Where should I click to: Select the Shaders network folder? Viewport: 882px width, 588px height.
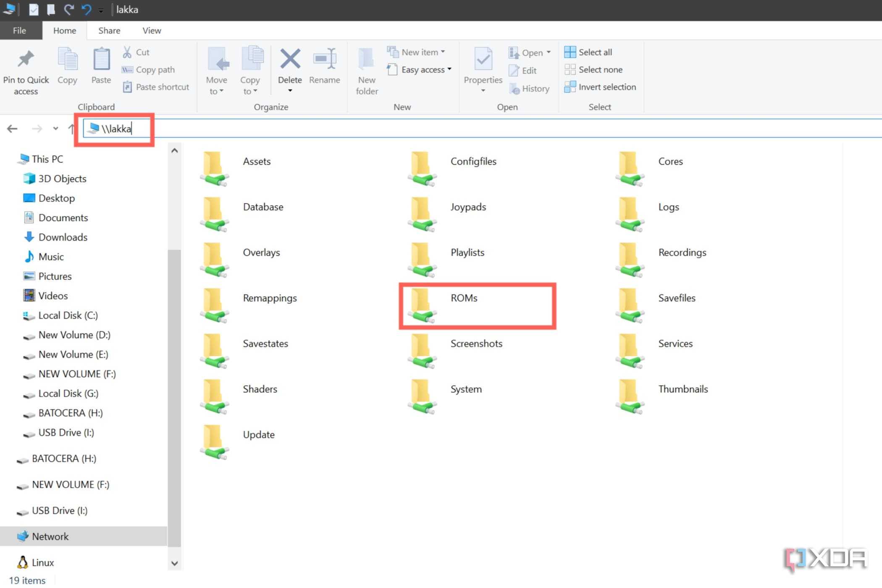coord(239,396)
